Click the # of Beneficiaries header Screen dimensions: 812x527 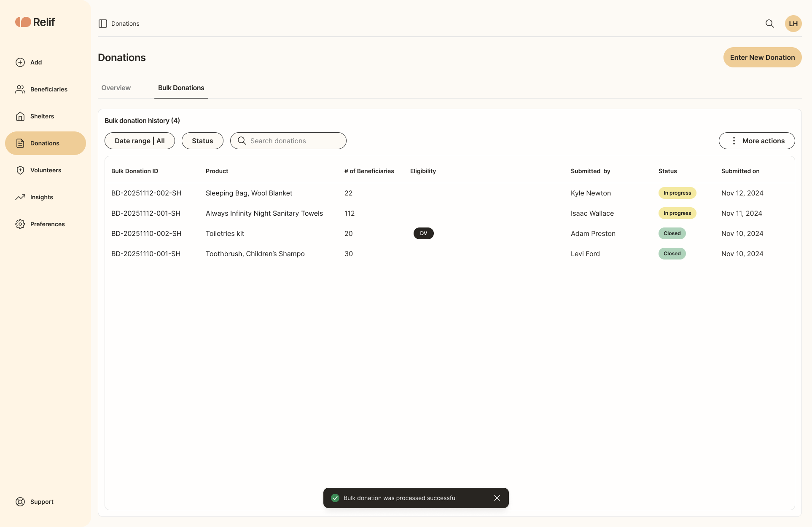click(x=369, y=171)
